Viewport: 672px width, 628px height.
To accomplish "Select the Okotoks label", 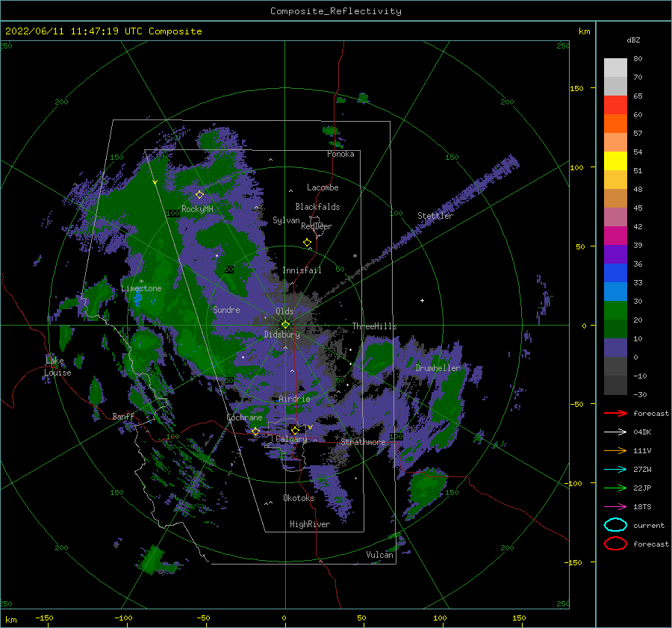I will [x=299, y=498].
